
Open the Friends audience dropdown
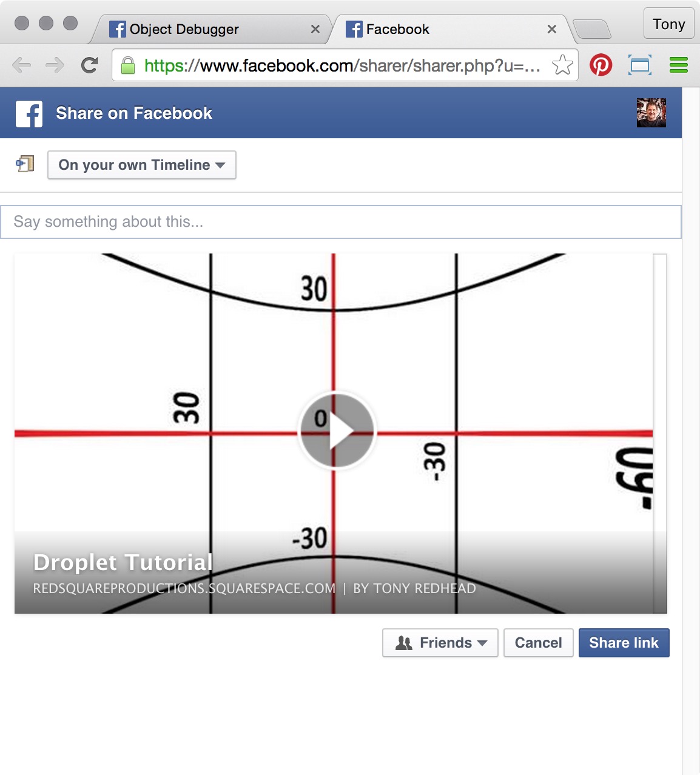[x=440, y=643]
